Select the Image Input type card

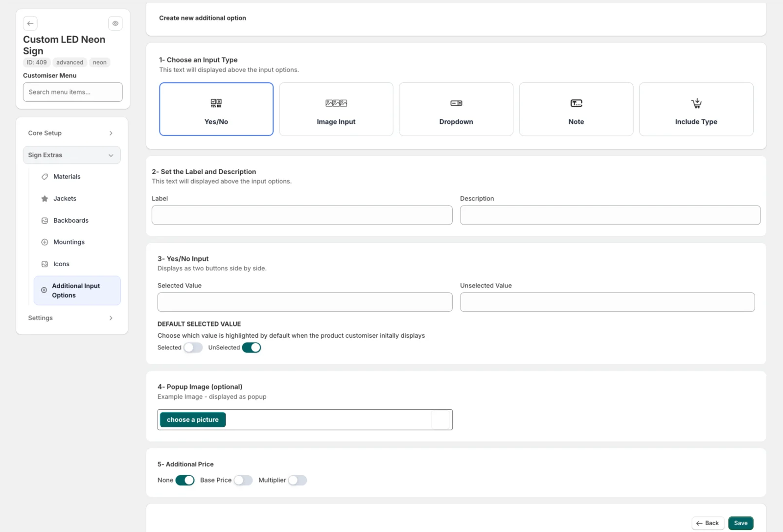(336, 109)
